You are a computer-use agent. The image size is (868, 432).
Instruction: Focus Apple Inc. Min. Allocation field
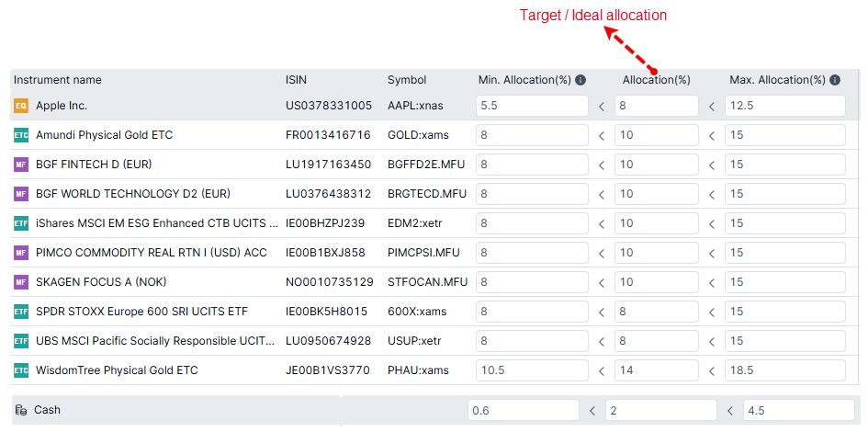[532, 106]
